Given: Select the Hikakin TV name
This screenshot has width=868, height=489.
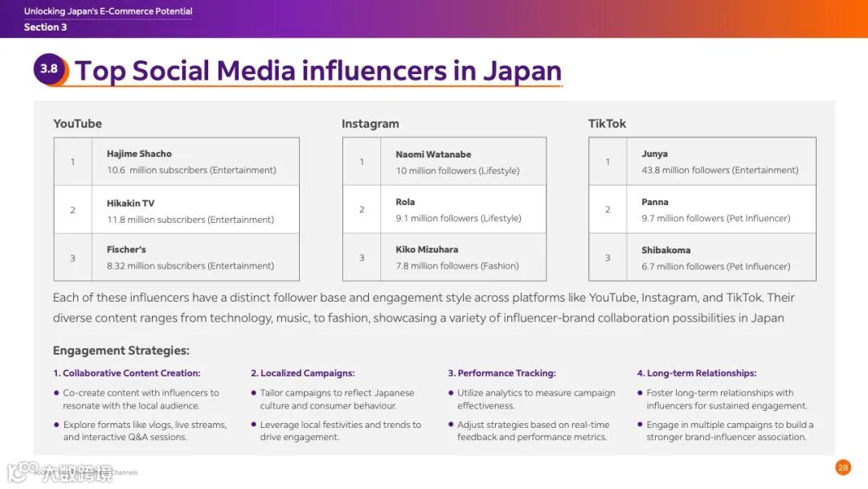Looking at the screenshot, I should [x=131, y=203].
